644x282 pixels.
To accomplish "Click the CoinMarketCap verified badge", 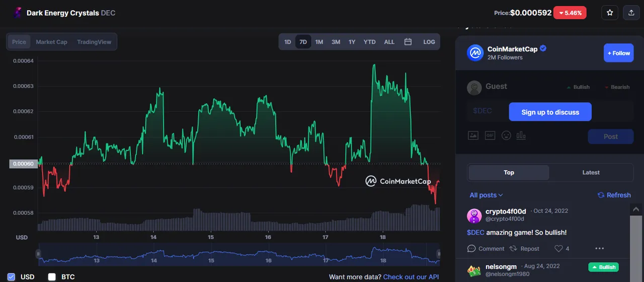I will (x=543, y=49).
